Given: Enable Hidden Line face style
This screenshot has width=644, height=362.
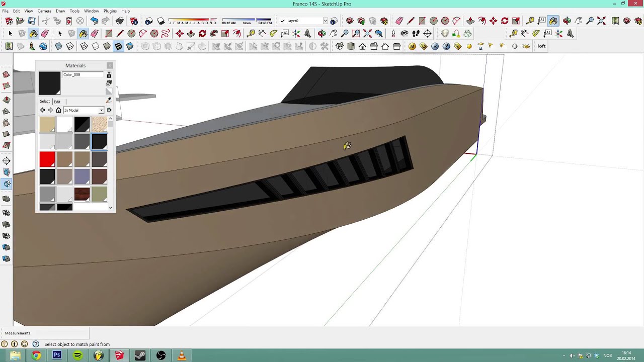Looking at the screenshot, I should tap(96, 46).
